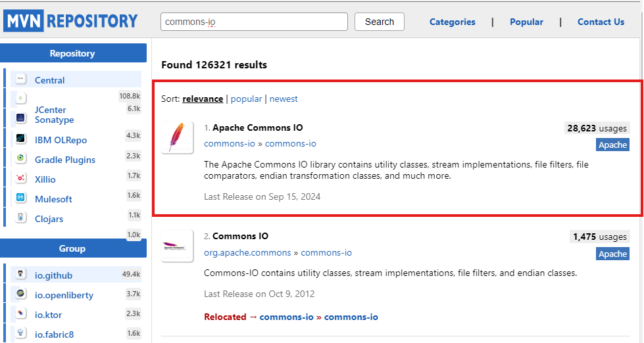Screen dimensions: 644x343
Task: Open the Contact Us page
Action: click(x=601, y=22)
